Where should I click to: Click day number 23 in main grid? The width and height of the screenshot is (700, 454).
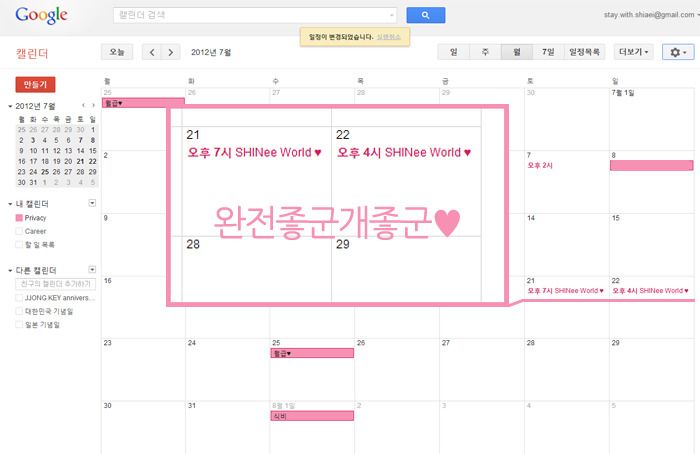(108, 343)
